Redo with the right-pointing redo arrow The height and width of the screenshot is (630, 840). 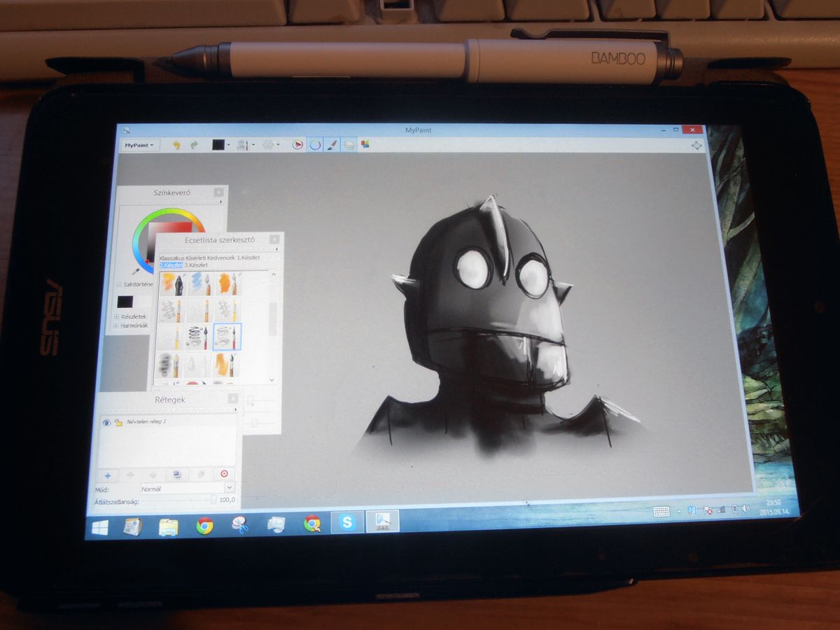[x=194, y=145]
